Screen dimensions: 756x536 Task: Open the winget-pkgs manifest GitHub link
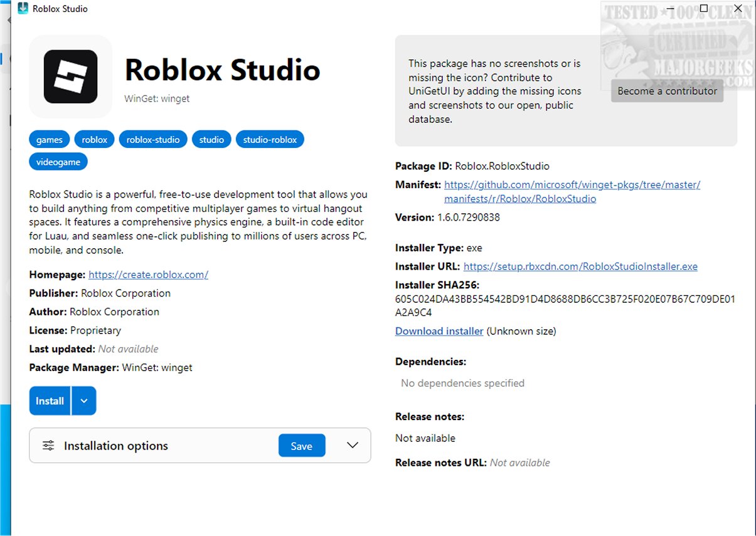pyautogui.click(x=572, y=192)
